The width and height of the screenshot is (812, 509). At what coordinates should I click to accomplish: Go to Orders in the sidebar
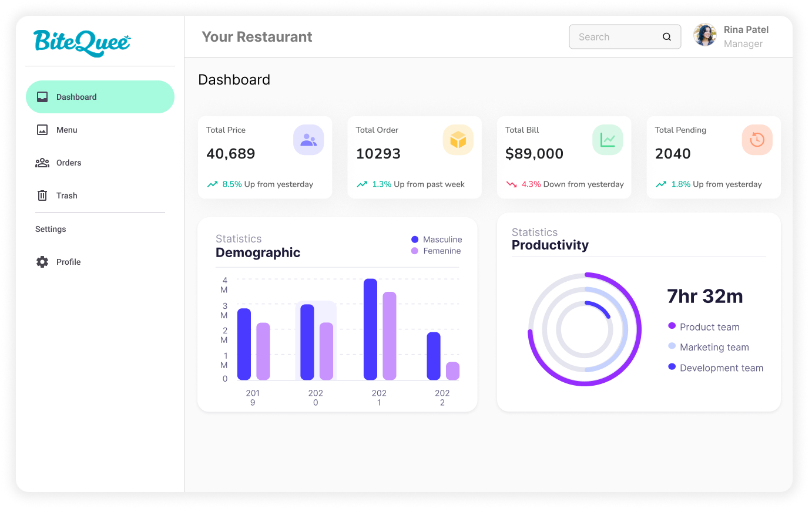tap(100, 163)
